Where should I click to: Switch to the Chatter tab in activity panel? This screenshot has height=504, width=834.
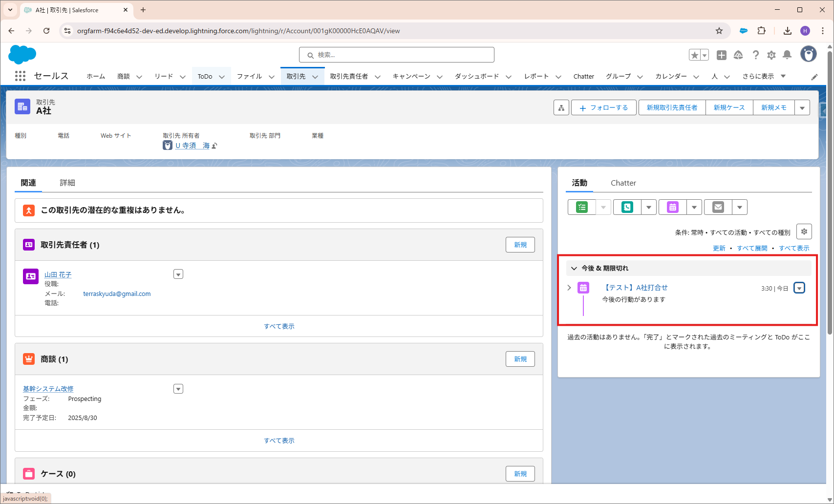[623, 183]
